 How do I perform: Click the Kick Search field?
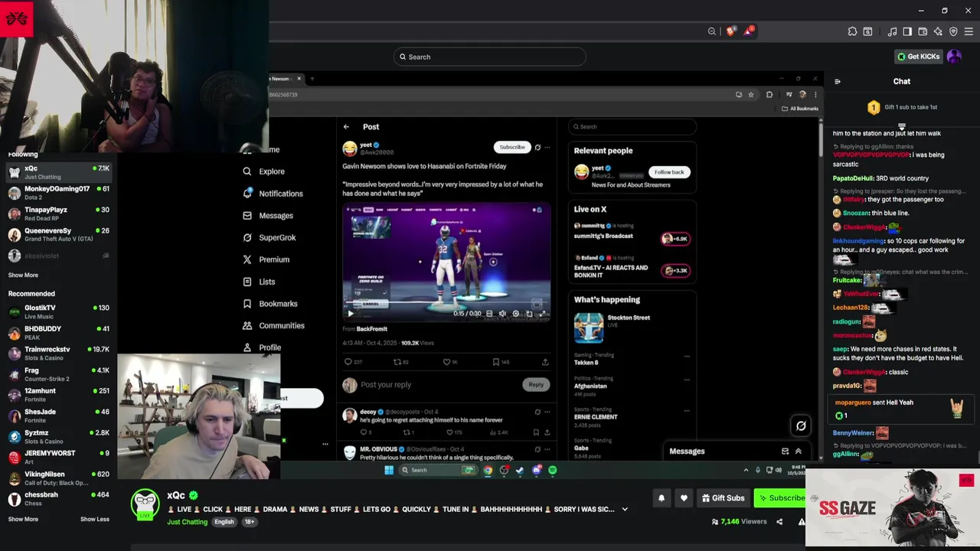coord(490,57)
